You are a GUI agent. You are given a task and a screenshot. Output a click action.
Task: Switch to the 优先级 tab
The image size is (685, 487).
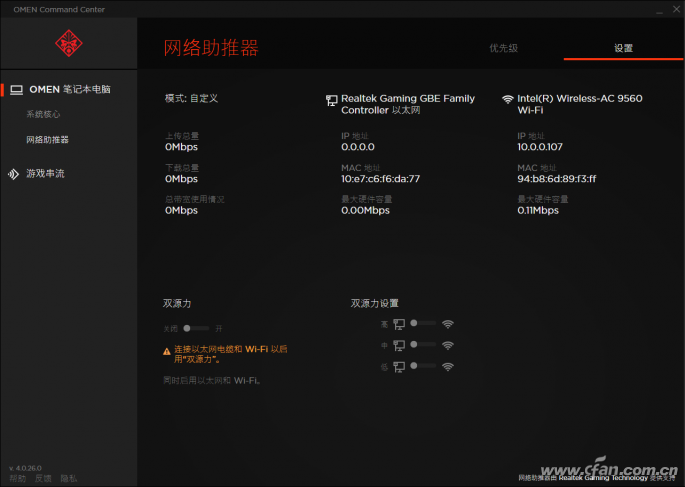click(x=503, y=48)
